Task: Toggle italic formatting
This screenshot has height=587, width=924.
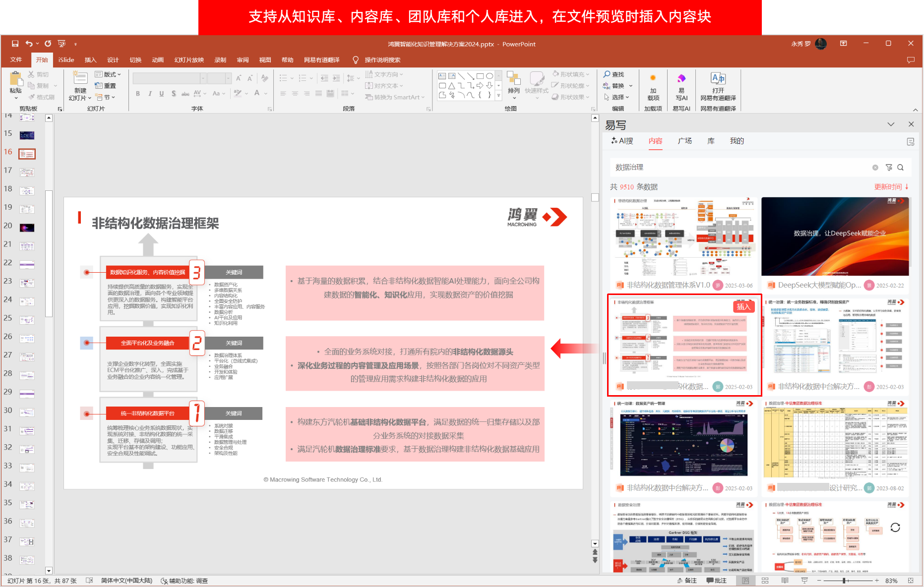Action: pos(149,93)
